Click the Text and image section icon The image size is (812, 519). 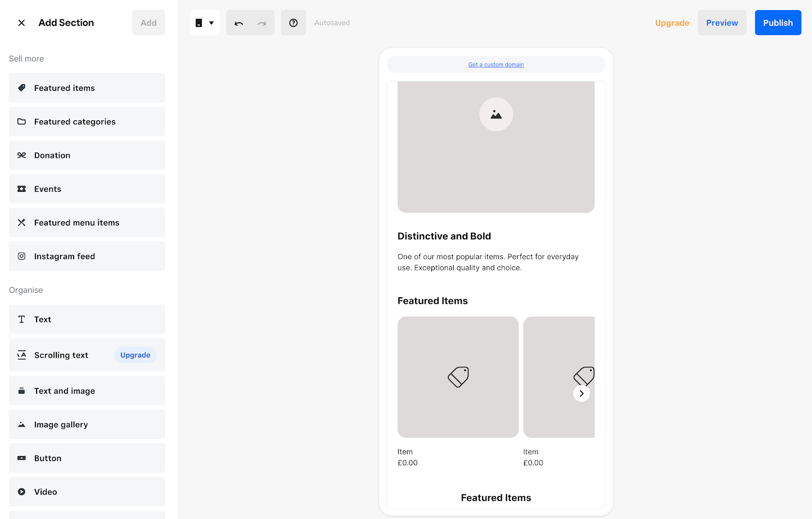pos(21,391)
